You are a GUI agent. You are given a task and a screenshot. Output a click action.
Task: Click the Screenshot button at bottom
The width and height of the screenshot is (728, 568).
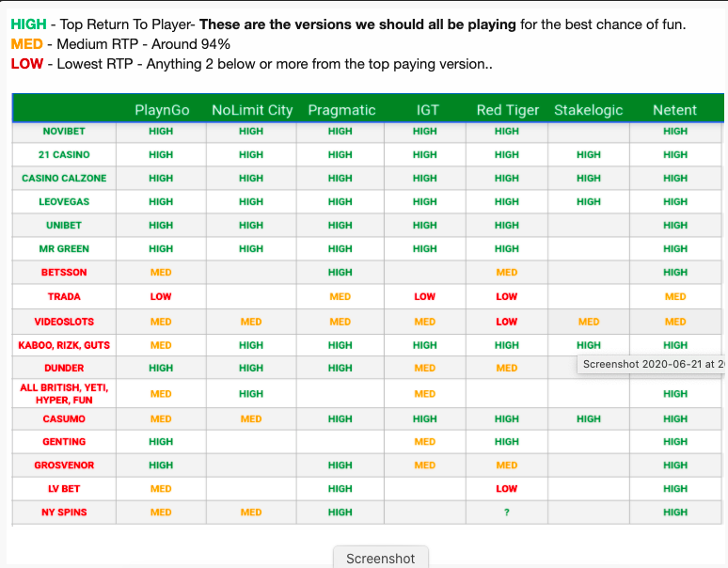381,558
